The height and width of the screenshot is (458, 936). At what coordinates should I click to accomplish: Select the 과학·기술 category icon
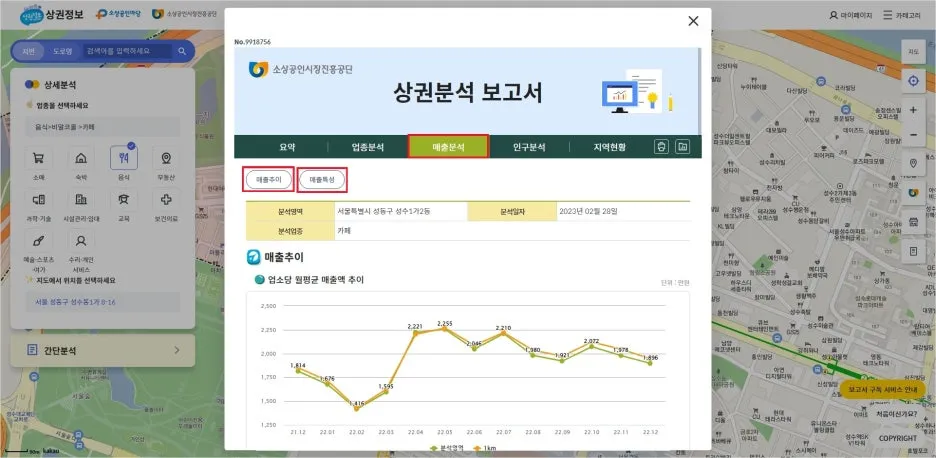pyautogui.click(x=39, y=199)
